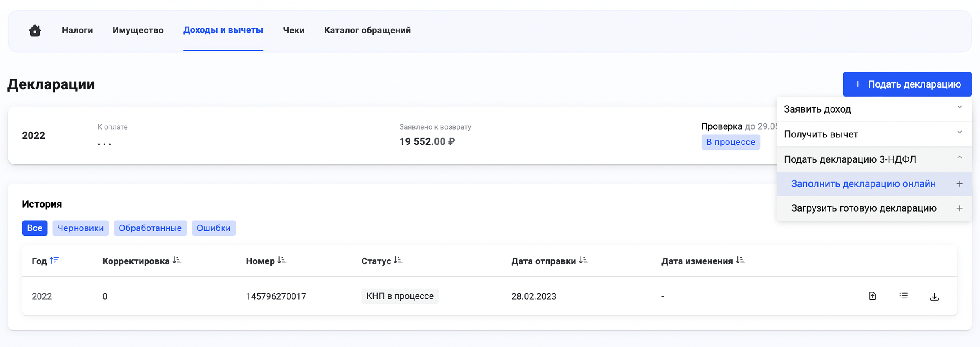
Task: Sort by Корректировка column icon
Action: click(177, 261)
